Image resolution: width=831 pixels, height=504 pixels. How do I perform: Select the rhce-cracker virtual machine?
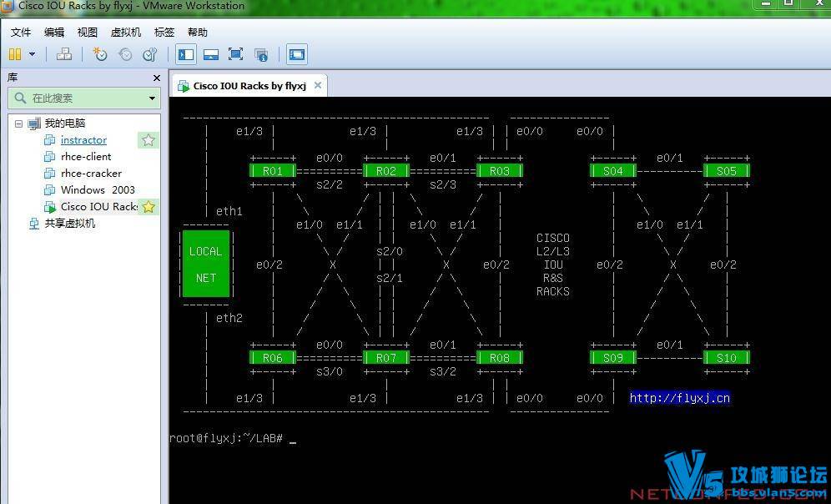pos(91,174)
